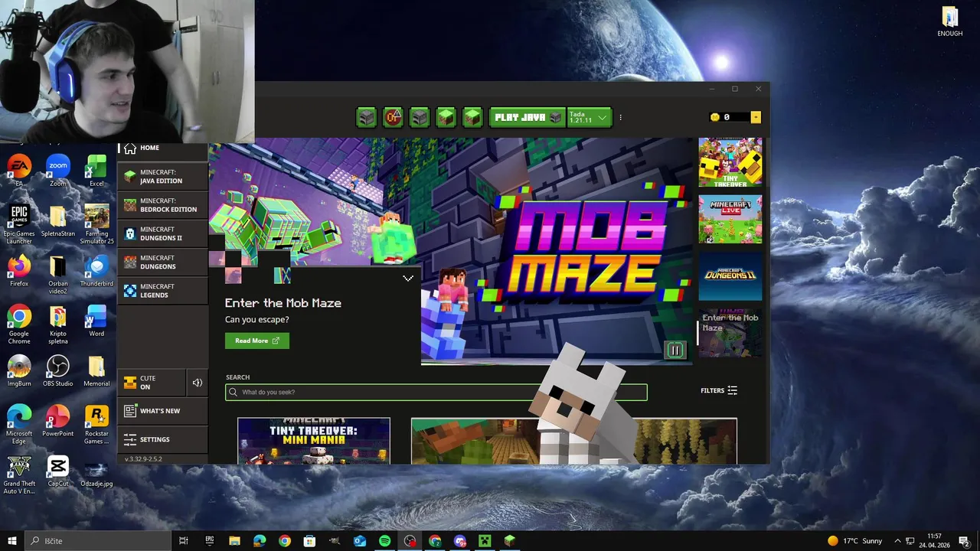This screenshot has width=980, height=551.
Task: Select Minecraft Dungeons II in sidebar
Action: click(162, 233)
